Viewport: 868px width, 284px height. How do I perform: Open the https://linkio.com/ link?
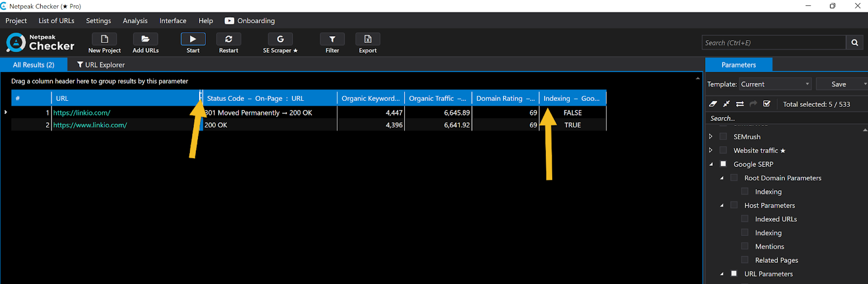[82, 113]
